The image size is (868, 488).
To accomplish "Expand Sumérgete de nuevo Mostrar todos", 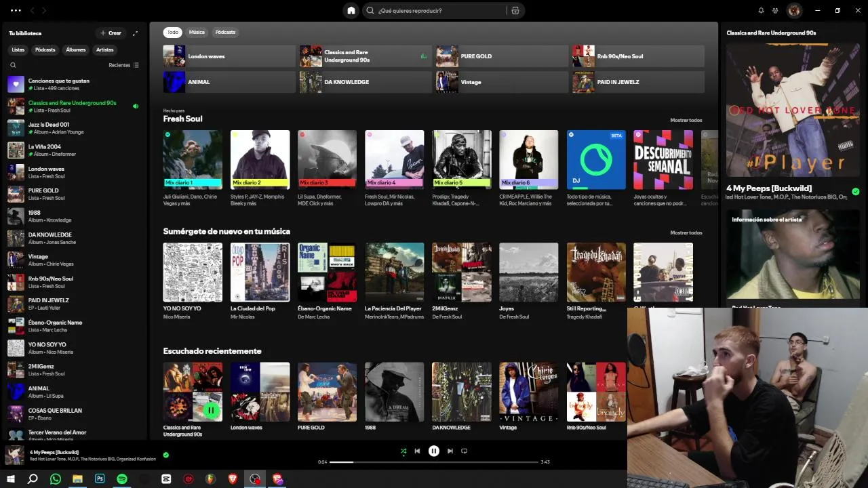I will click(686, 232).
